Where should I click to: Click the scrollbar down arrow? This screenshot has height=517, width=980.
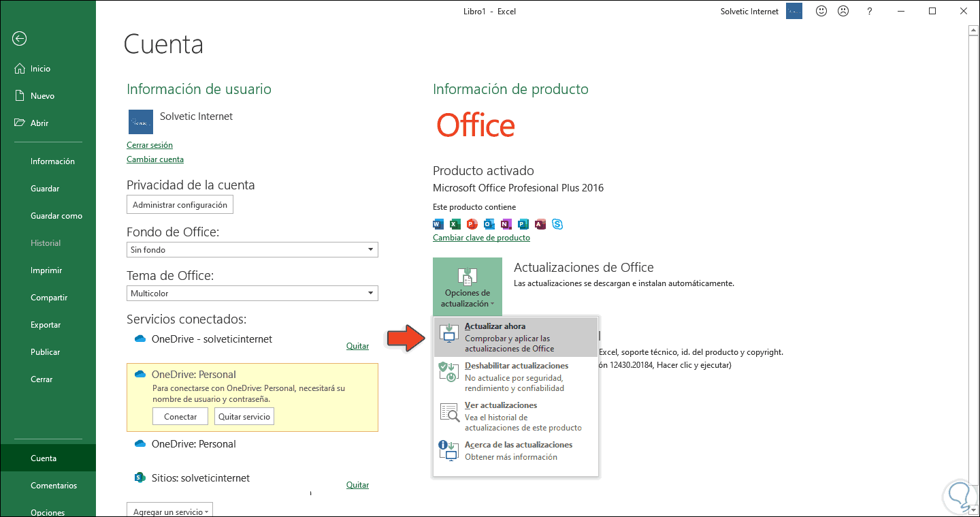coord(974,511)
